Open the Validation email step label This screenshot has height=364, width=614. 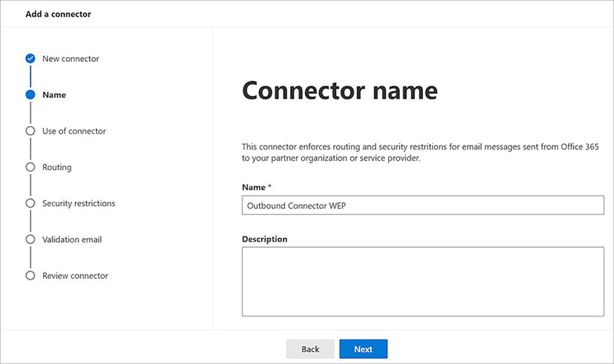coord(72,239)
